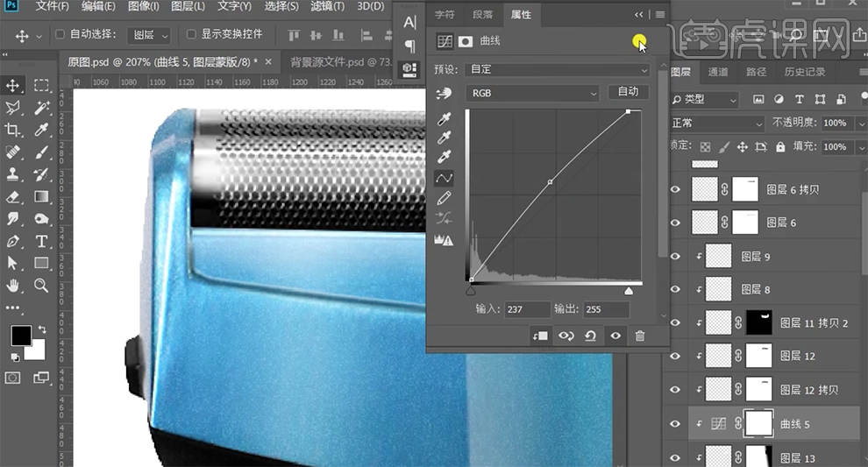Viewport: 868px width, 467px height.
Task: Click the foreground black color swatch
Action: tap(21, 336)
